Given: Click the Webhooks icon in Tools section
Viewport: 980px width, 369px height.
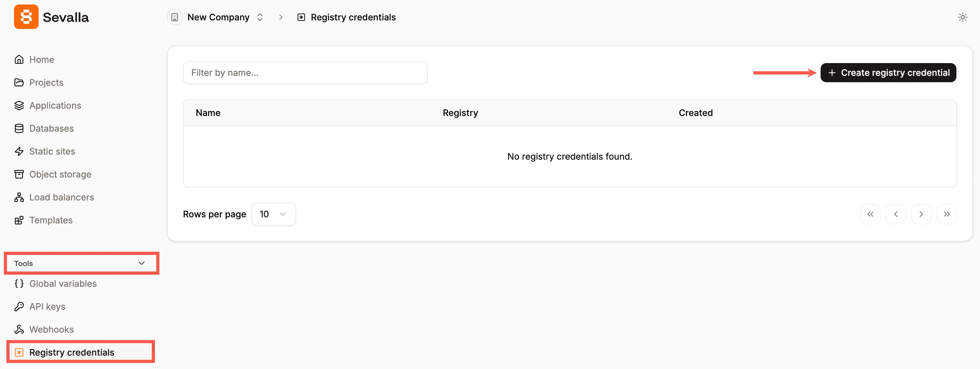Looking at the screenshot, I should 19,329.
